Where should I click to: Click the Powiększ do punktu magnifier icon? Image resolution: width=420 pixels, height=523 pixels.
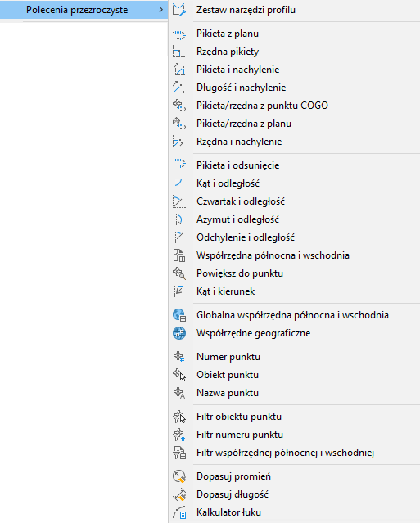point(178,273)
